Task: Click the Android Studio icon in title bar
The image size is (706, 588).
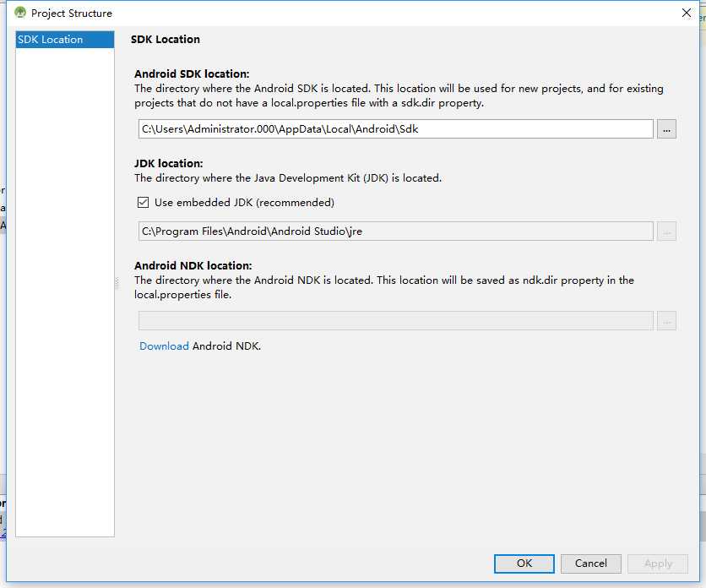Action: (20, 13)
